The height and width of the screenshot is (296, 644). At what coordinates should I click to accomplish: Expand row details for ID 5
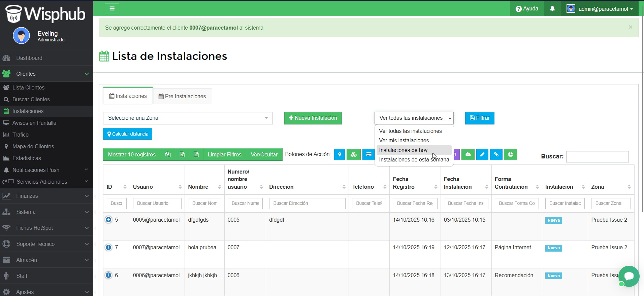click(x=108, y=220)
